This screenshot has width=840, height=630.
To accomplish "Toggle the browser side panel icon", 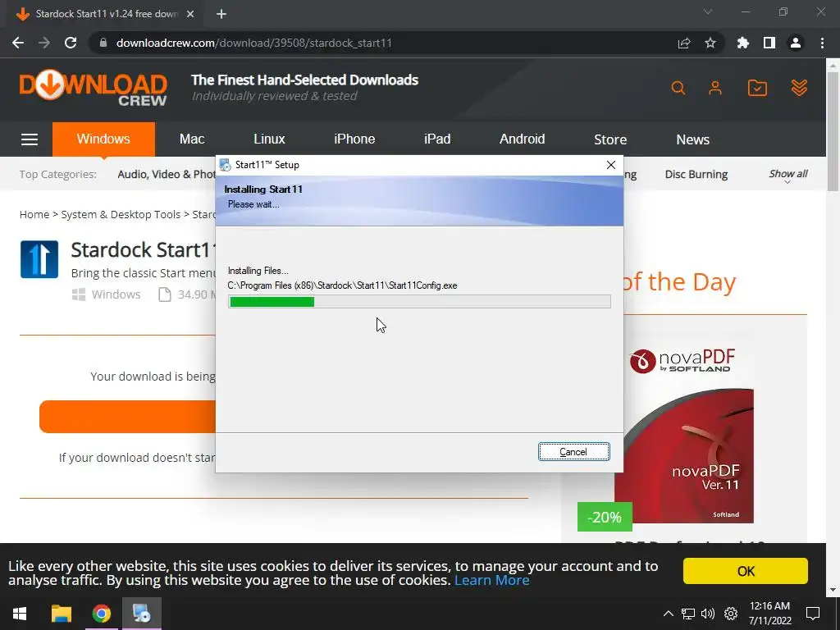I will click(769, 43).
